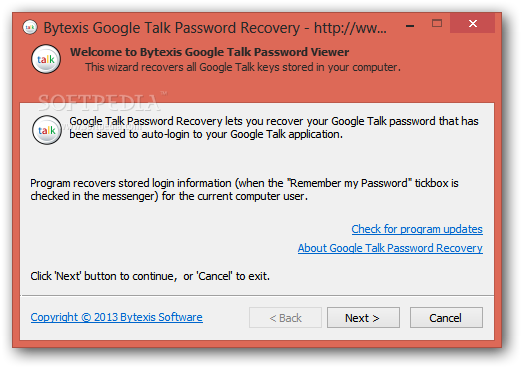Maximize the password recovery wizard window
The width and height of the screenshot is (522, 368).
click(x=437, y=23)
